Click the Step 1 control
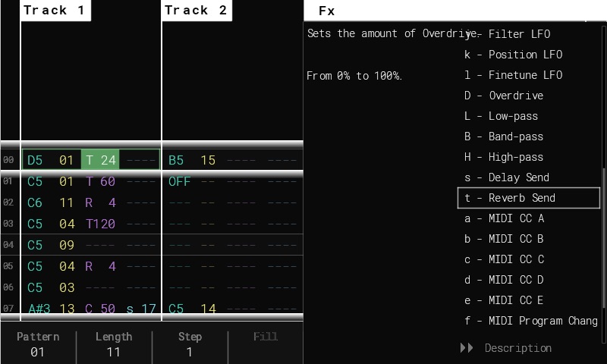 point(190,344)
